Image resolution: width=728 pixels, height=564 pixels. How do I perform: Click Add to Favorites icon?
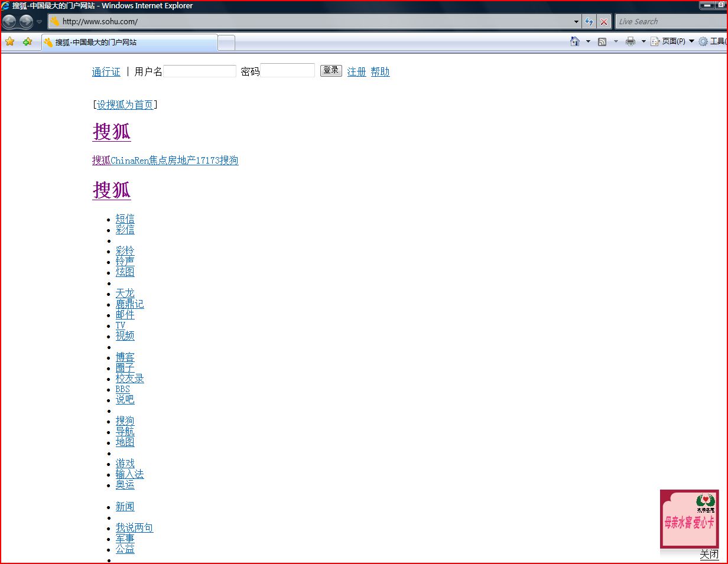[27, 42]
